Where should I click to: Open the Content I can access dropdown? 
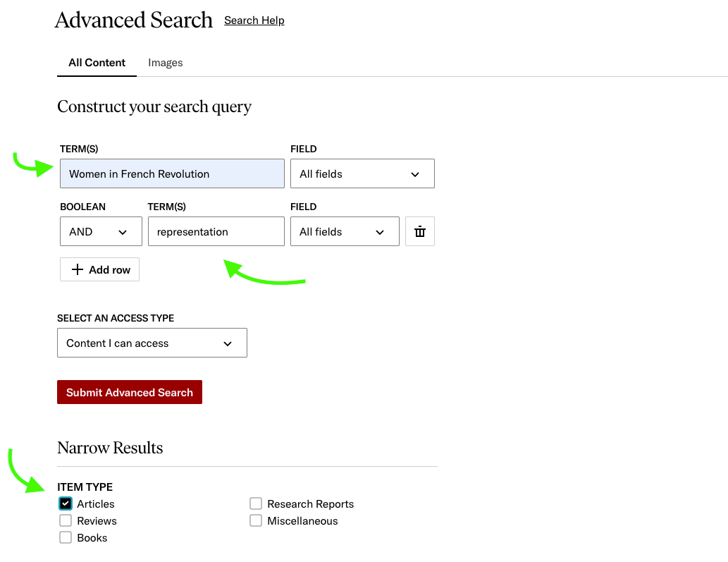(152, 343)
